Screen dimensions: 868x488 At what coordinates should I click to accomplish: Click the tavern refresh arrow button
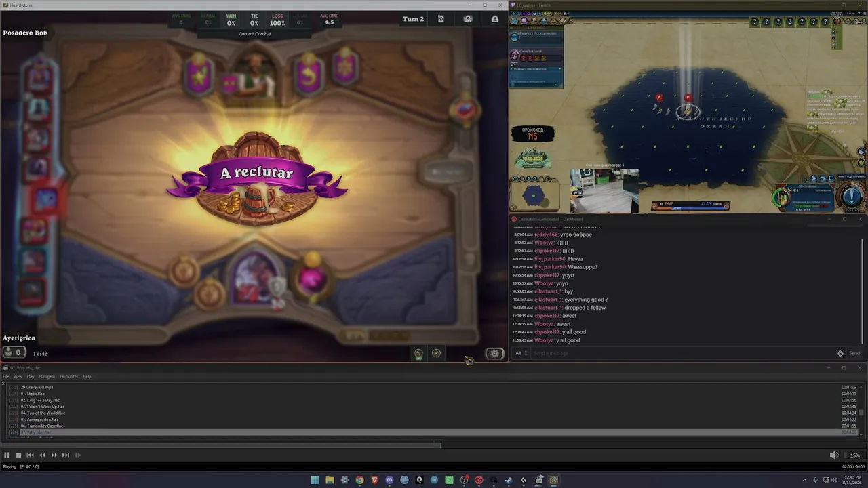308,75
